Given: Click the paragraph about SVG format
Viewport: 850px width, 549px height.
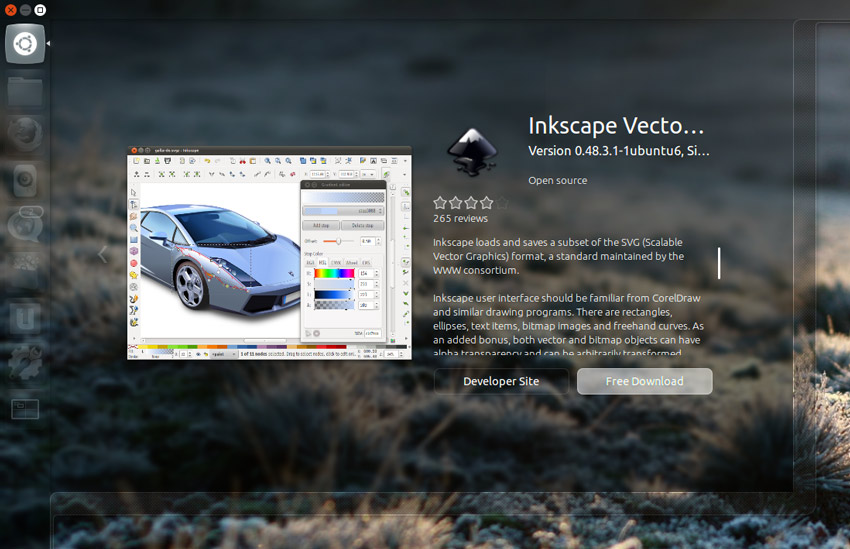Looking at the screenshot, I should (558, 256).
